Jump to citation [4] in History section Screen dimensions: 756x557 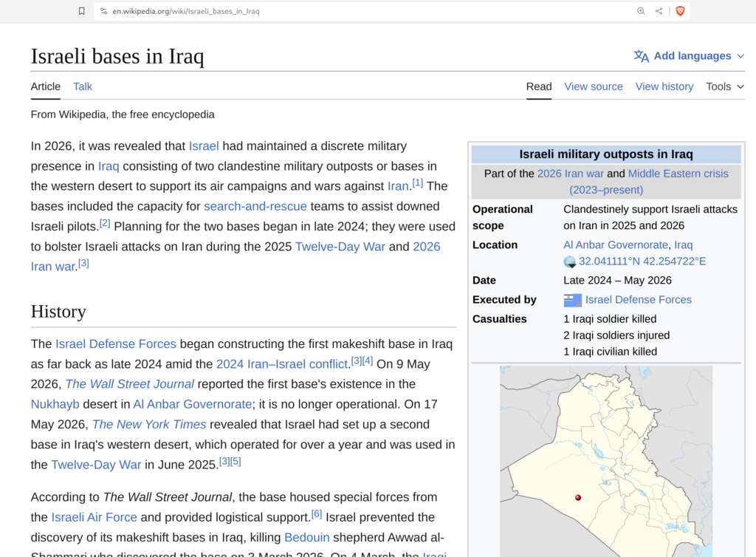tap(368, 360)
